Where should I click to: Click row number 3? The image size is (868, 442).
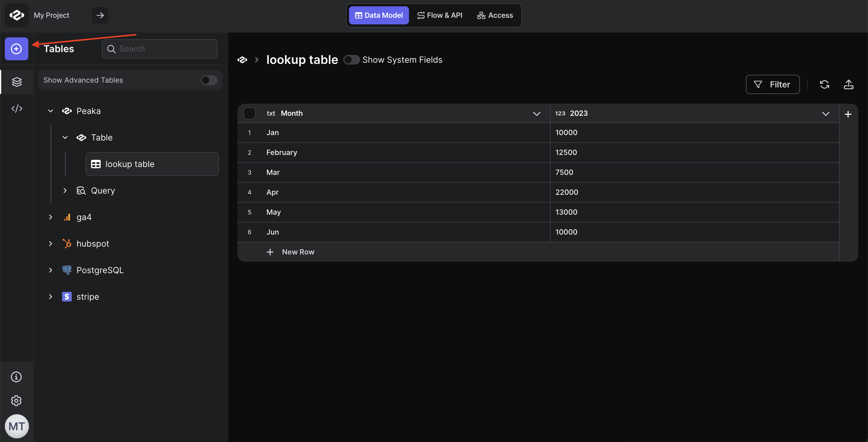(x=249, y=173)
